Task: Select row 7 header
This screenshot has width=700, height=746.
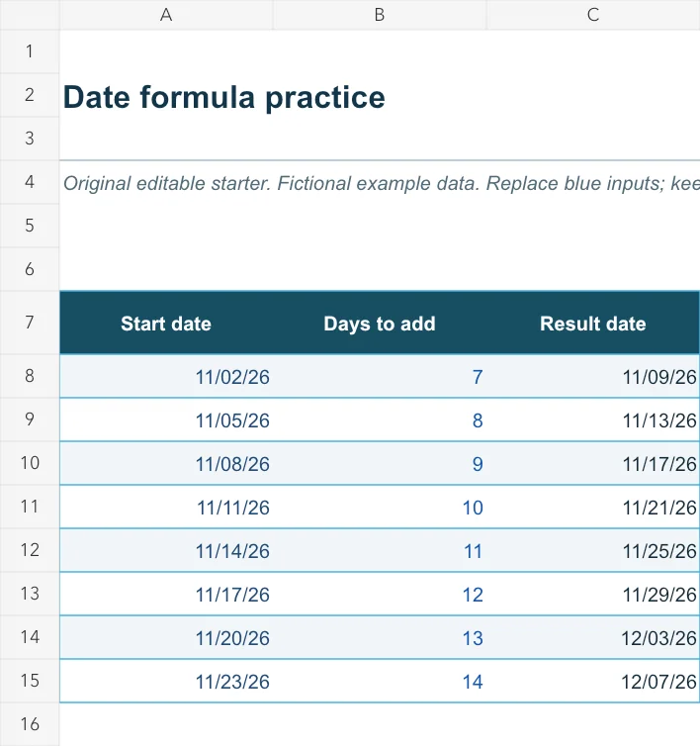Action: [x=30, y=323]
